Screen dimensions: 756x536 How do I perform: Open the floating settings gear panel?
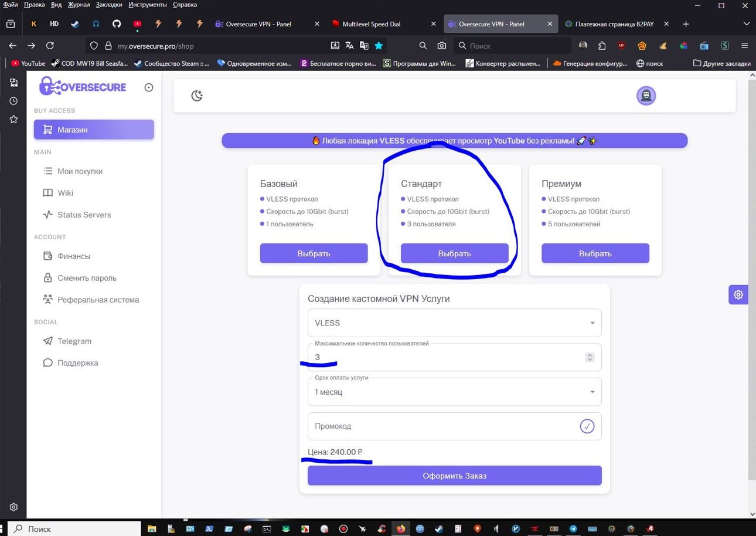[738, 295]
